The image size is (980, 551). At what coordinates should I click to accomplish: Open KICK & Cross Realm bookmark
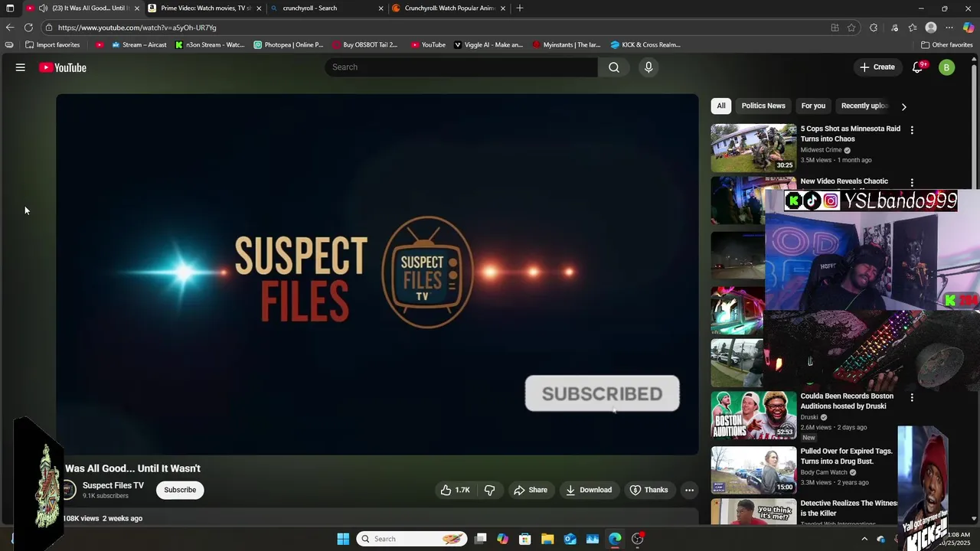pos(645,44)
